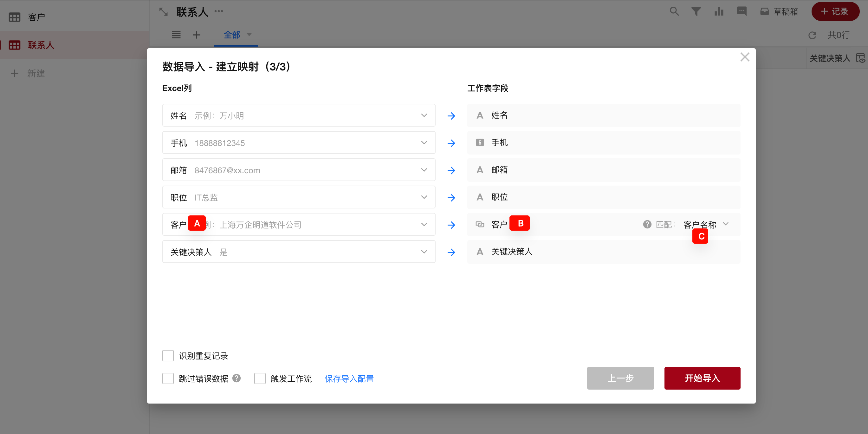Open the 关键决策人 Excel column dropdown

[x=424, y=252]
